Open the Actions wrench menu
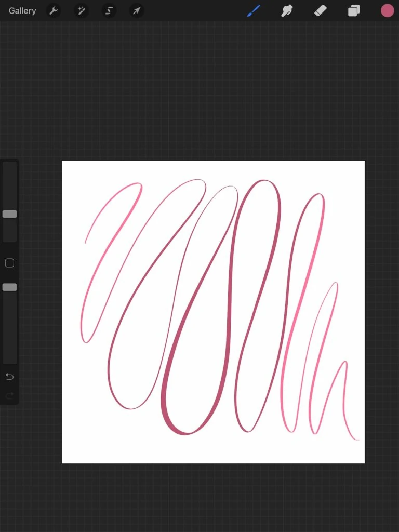Image resolution: width=399 pixels, height=532 pixels. (x=54, y=11)
